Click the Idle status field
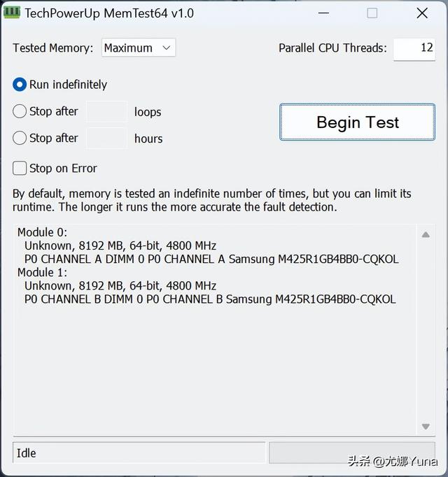Viewport: 448px width, 477px height. (x=139, y=453)
